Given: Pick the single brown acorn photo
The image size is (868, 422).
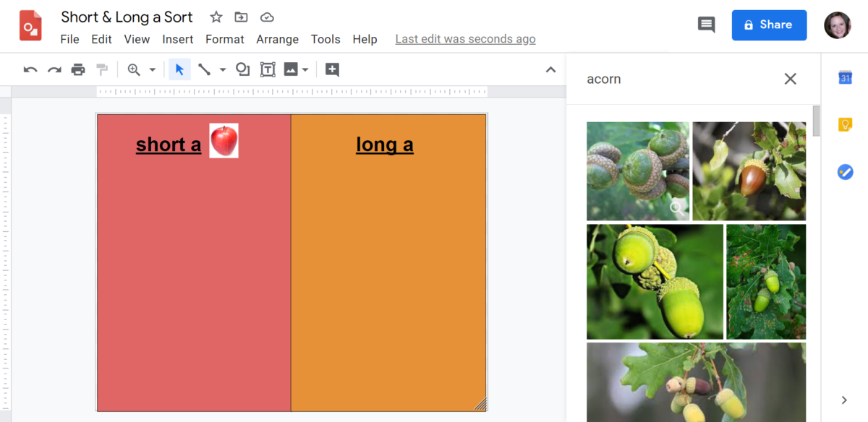Looking at the screenshot, I should click(749, 171).
